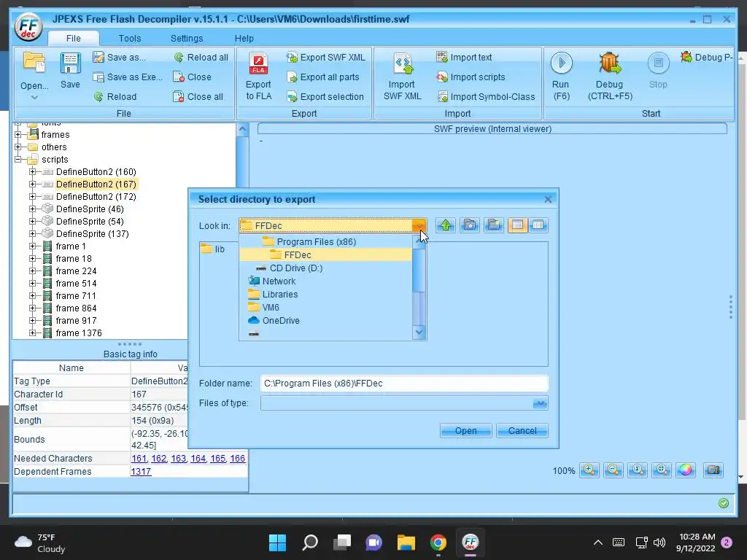747x560 pixels.
Task: Click Save as Exe... option
Action: 128,77
